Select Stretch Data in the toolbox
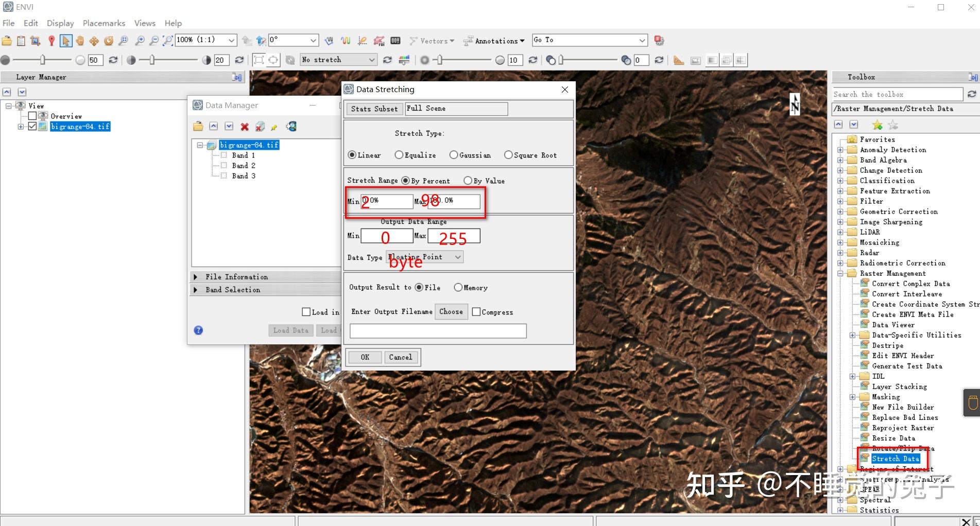This screenshot has height=526, width=980. tap(896, 459)
